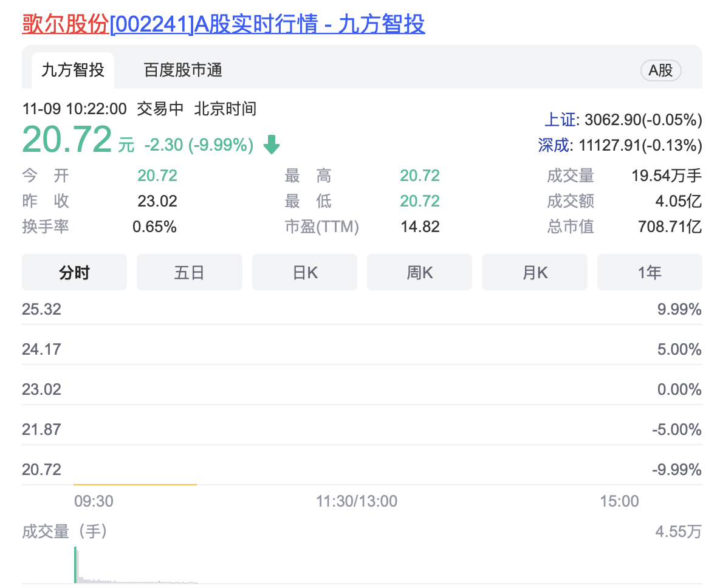Click the 市盈(TTM) value 14.82
The width and height of the screenshot is (717, 588).
click(420, 227)
